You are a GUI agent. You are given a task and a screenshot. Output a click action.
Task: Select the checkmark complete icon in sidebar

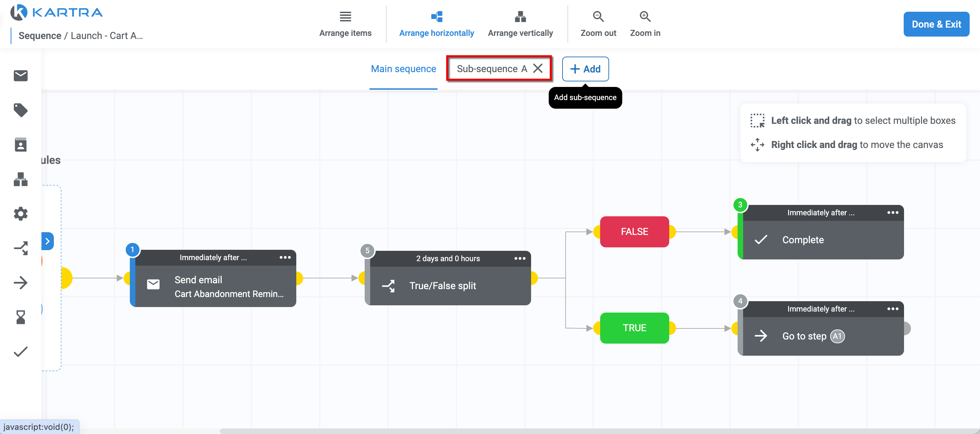click(x=20, y=352)
